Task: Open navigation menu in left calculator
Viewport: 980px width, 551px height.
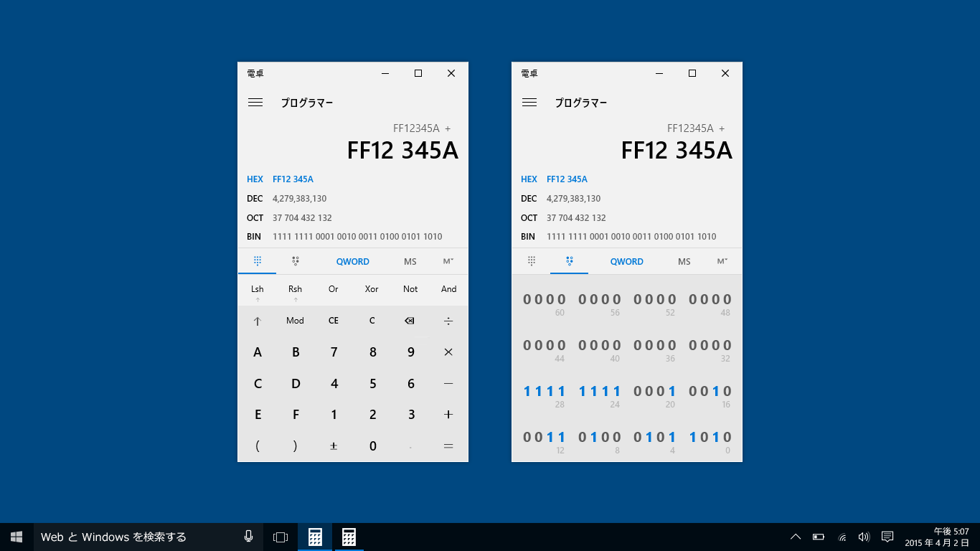Action: (255, 102)
